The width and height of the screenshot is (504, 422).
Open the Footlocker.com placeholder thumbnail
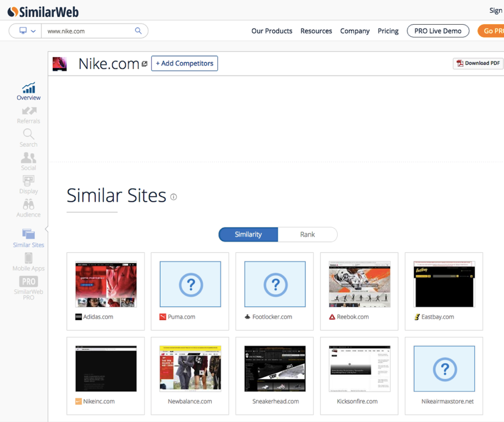click(x=275, y=284)
